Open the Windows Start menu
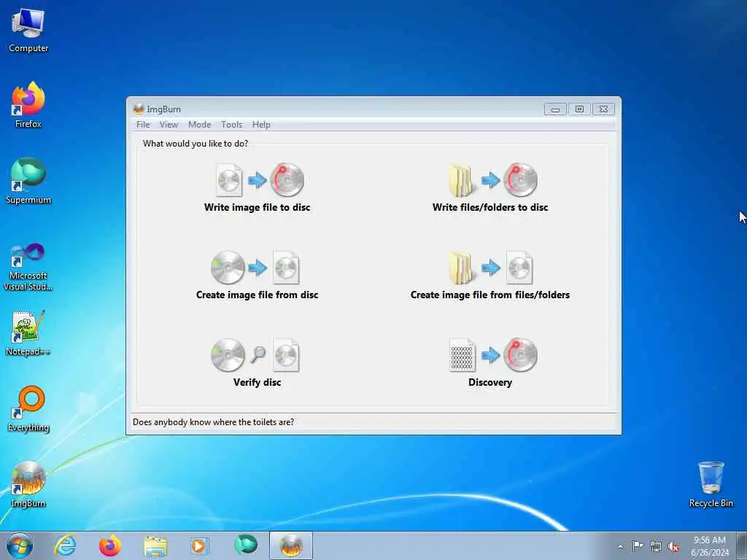 click(x=20, y=545)
